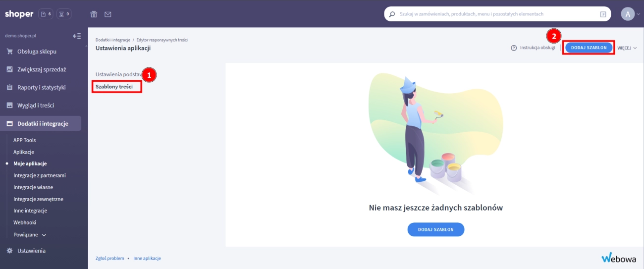
Task: Collapse the sidebar with the arrow icon
Action: pos(76,36)
